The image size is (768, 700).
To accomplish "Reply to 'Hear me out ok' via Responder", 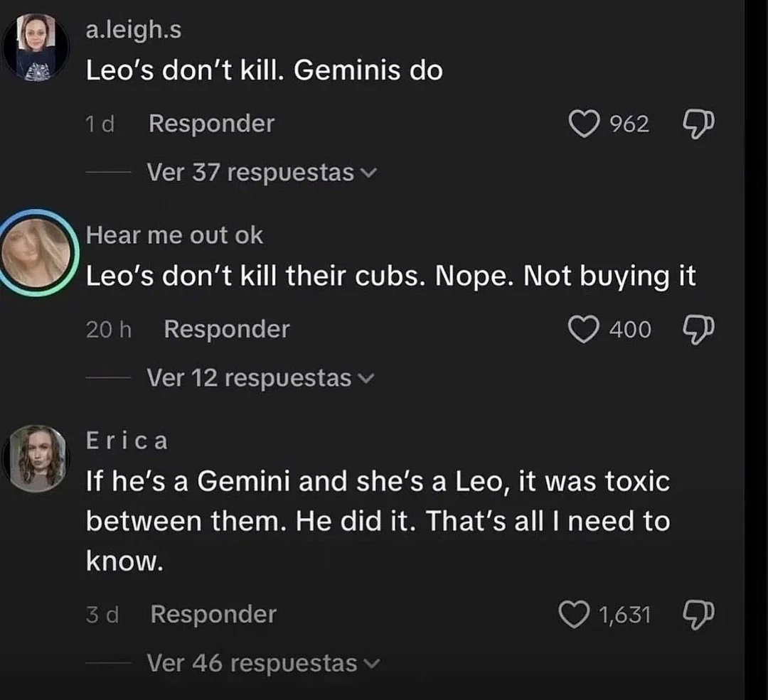I will 227,329.
